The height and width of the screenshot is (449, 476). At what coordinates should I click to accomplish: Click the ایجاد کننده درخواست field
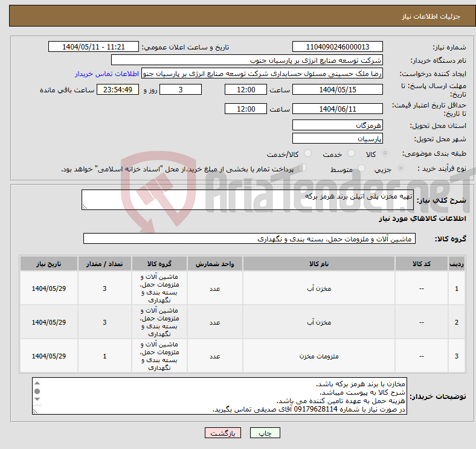262,74
